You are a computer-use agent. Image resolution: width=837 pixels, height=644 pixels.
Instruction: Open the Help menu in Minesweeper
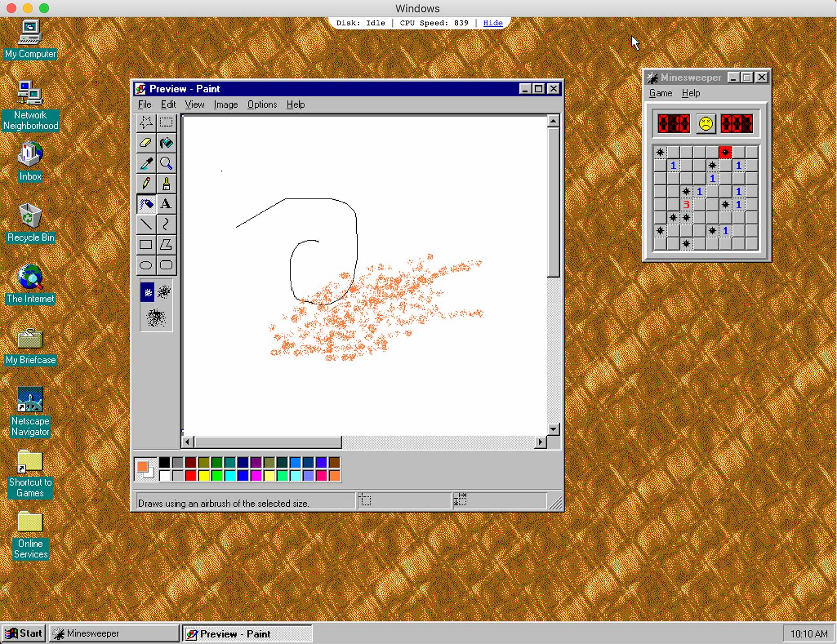[x=691, y=93]
